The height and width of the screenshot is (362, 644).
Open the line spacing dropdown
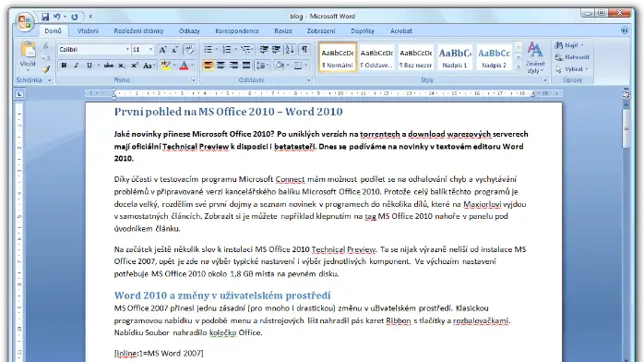click(262, 66)
